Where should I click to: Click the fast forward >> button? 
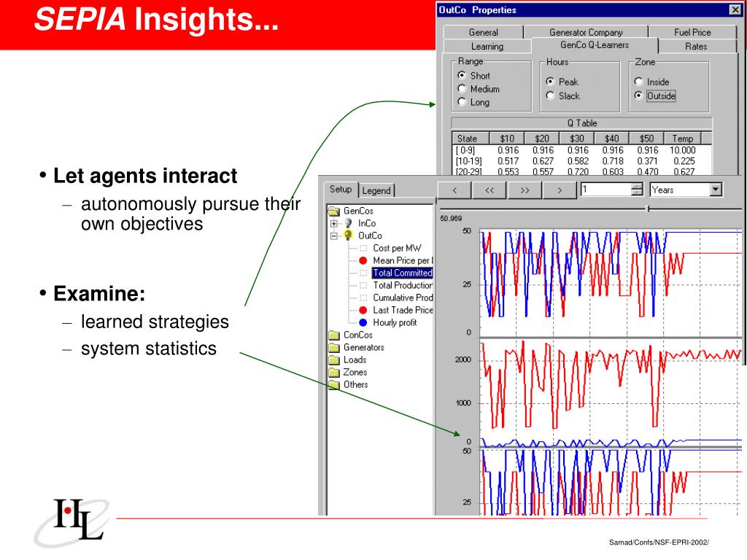pos(525,190)
